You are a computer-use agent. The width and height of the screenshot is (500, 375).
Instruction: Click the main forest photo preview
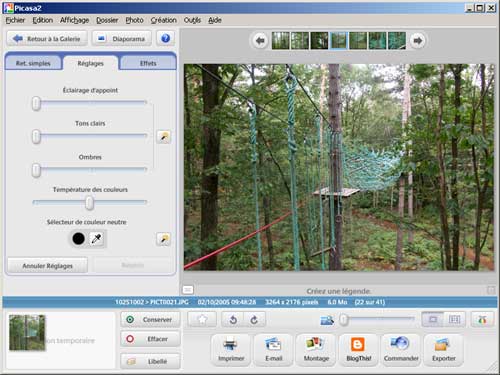(x=339, y=167)
